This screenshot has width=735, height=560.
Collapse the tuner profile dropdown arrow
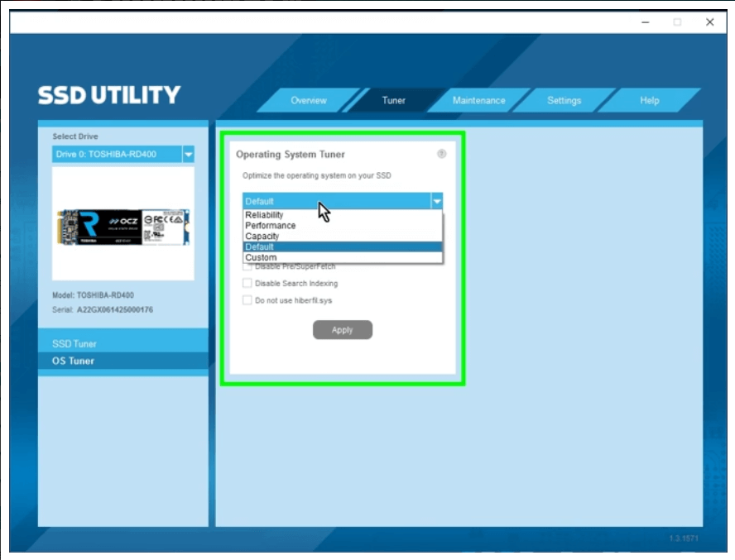click(437, 201)
